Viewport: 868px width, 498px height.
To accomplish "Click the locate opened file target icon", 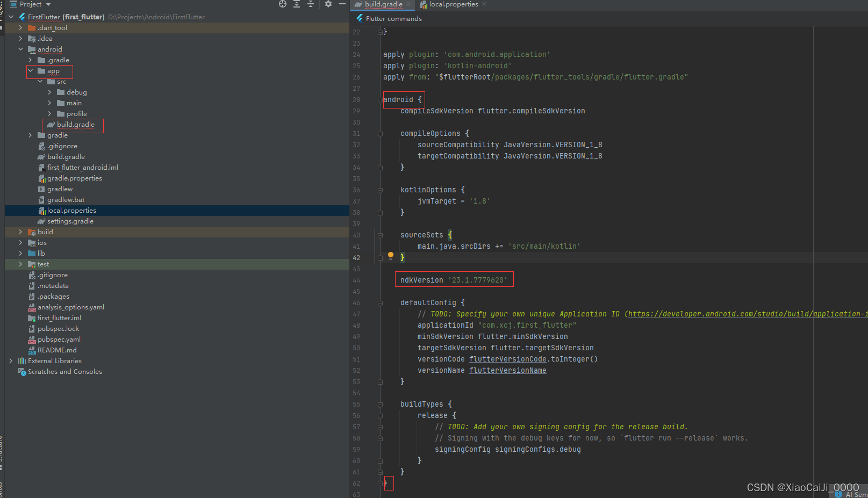I will click(283, 4).
